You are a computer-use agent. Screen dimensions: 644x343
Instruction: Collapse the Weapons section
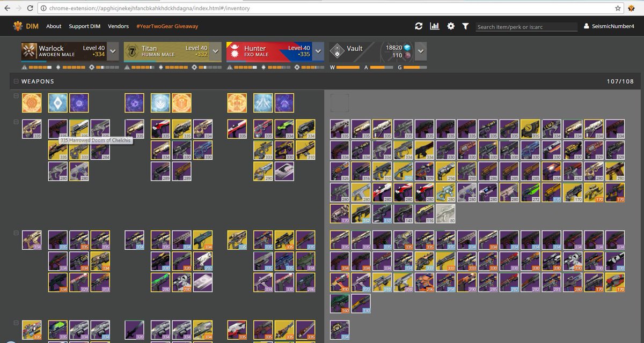[16, 81]
